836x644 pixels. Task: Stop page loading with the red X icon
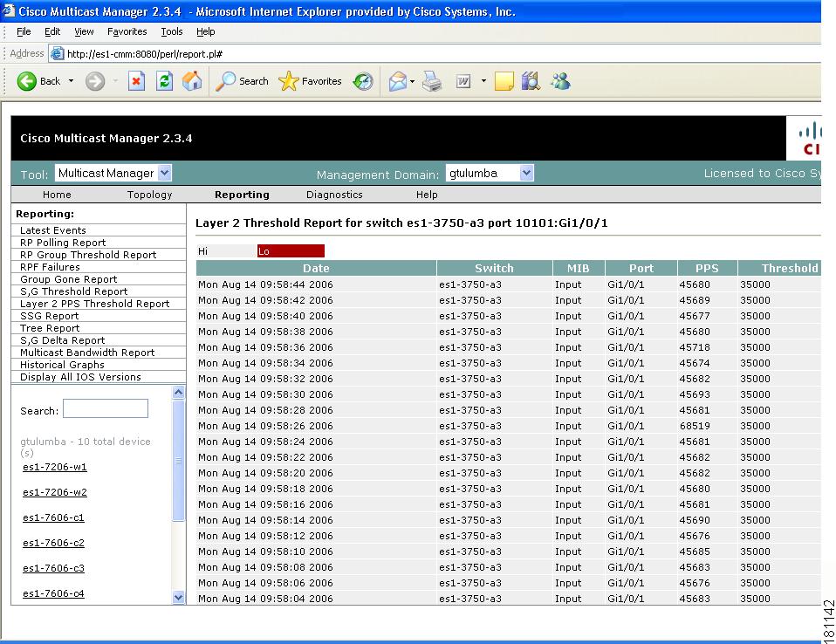136,81
